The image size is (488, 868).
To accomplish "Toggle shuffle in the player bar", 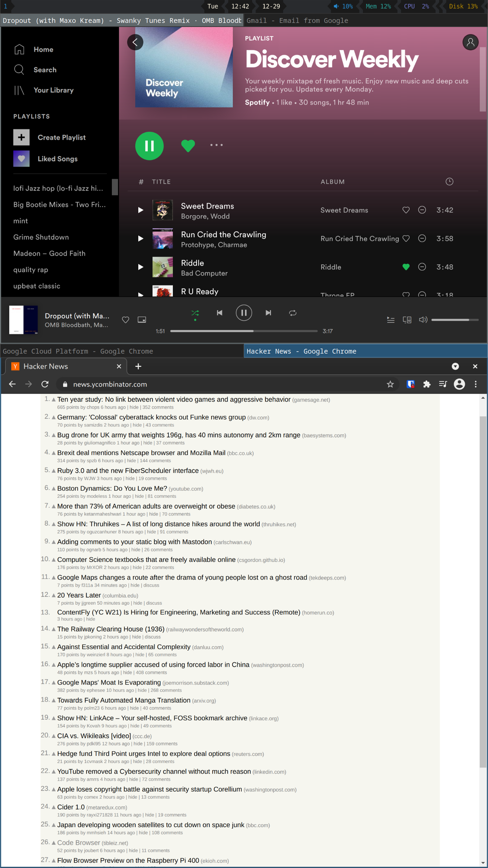I will click(x=195, y=313).
